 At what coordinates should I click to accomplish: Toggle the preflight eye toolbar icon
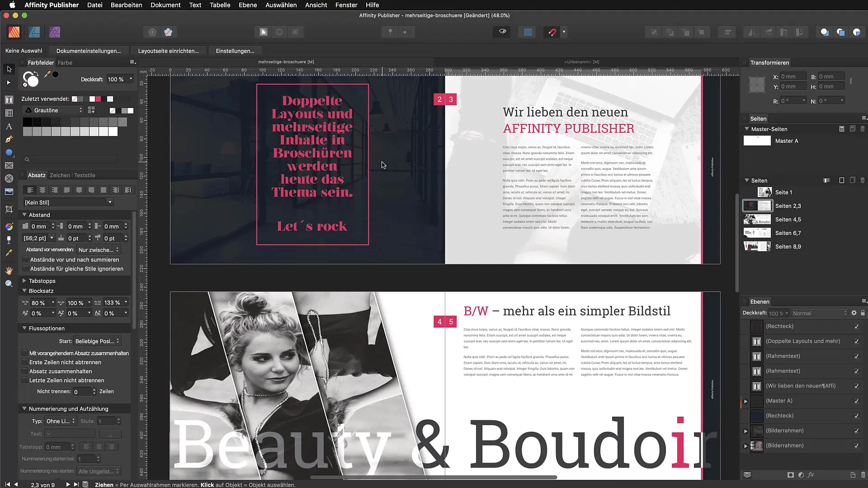click(x=502, y=32)
